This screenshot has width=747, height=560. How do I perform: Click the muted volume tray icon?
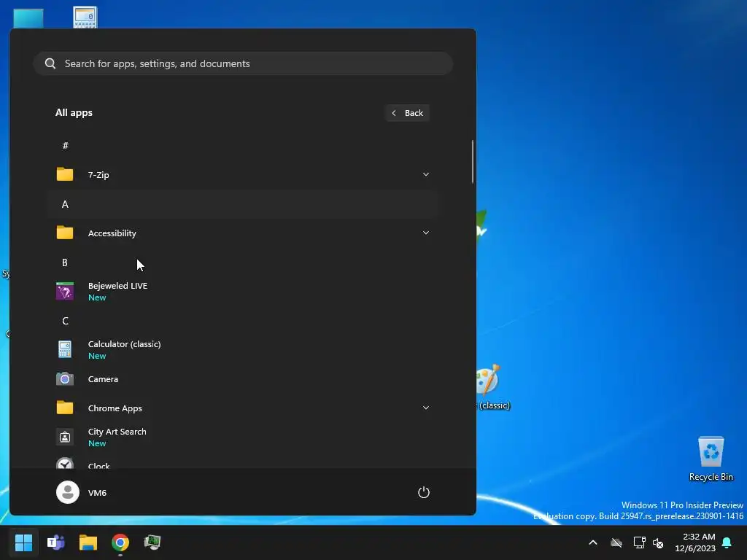[x=659, y=542]
